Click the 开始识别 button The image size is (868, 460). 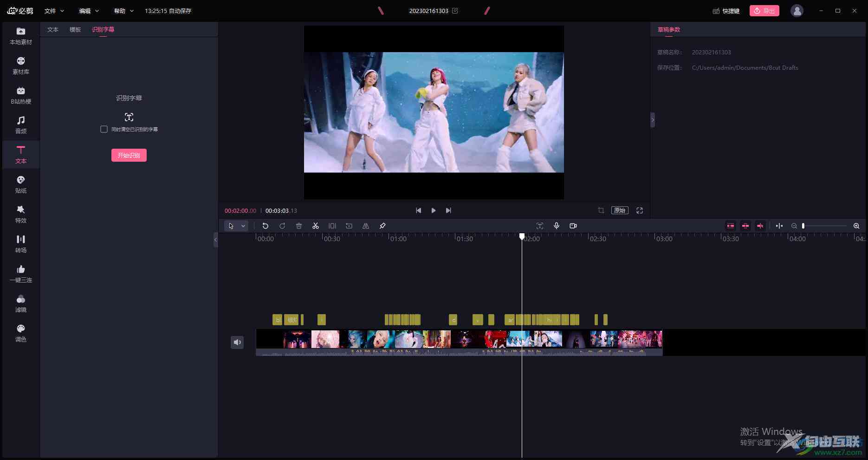[129, 155]
